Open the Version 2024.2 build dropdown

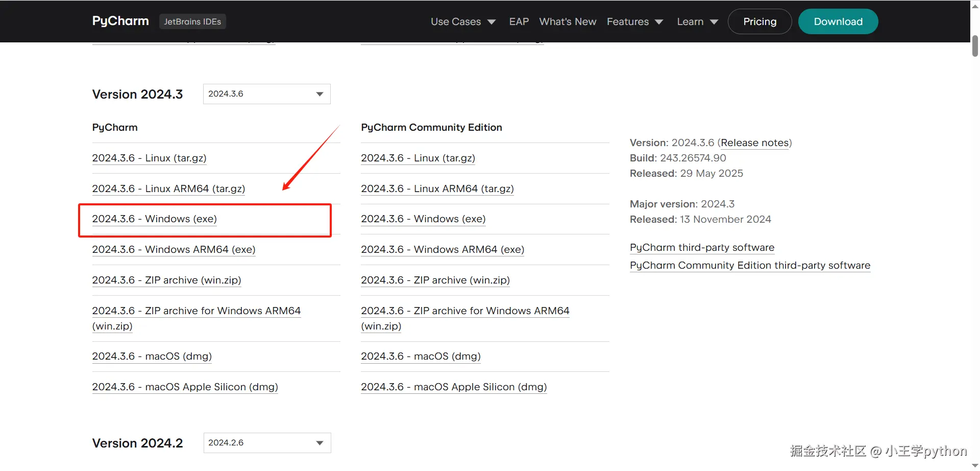pos(267,443)
